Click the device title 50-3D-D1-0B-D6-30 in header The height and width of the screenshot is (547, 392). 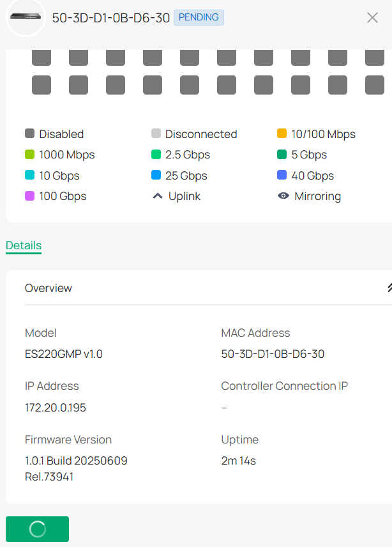pyautogui.click(x=111, y=18)
